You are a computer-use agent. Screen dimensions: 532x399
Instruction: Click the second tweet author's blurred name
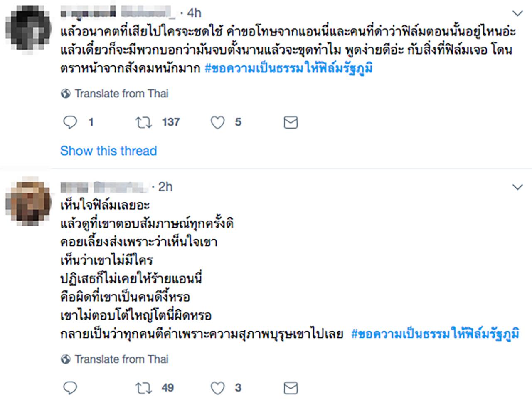pos(104,187)
